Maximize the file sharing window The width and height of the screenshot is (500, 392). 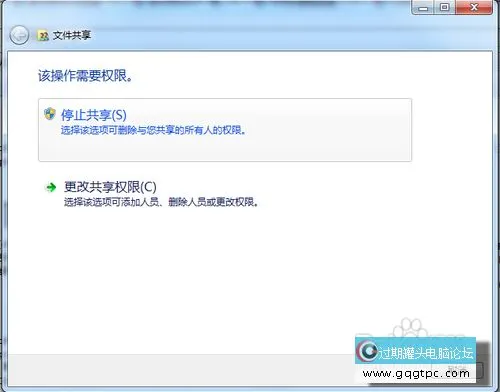pyautogui.click(x=444, y=7)
